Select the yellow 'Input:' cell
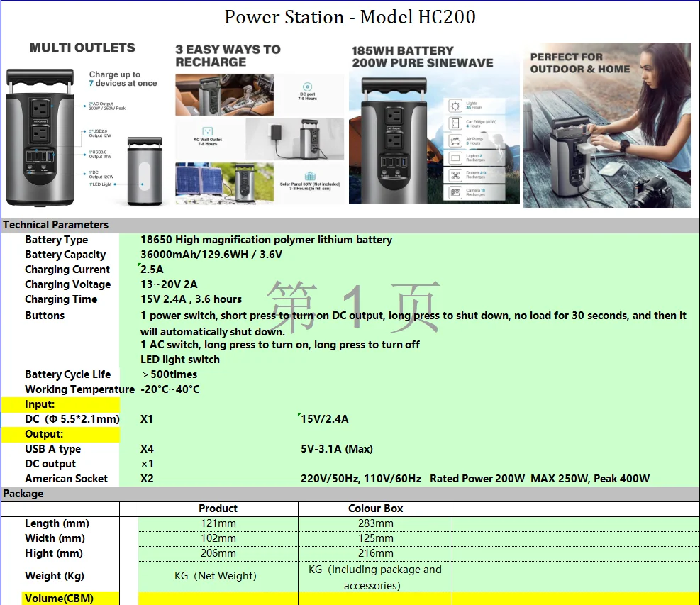This screenshot has width=700, height=605. coord(60,404)
